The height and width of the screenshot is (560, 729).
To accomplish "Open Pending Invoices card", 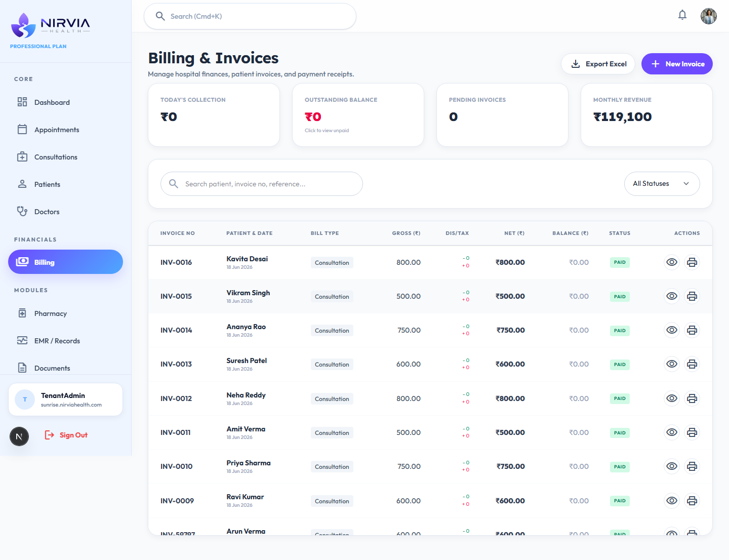I will click(x=502, y=115).
